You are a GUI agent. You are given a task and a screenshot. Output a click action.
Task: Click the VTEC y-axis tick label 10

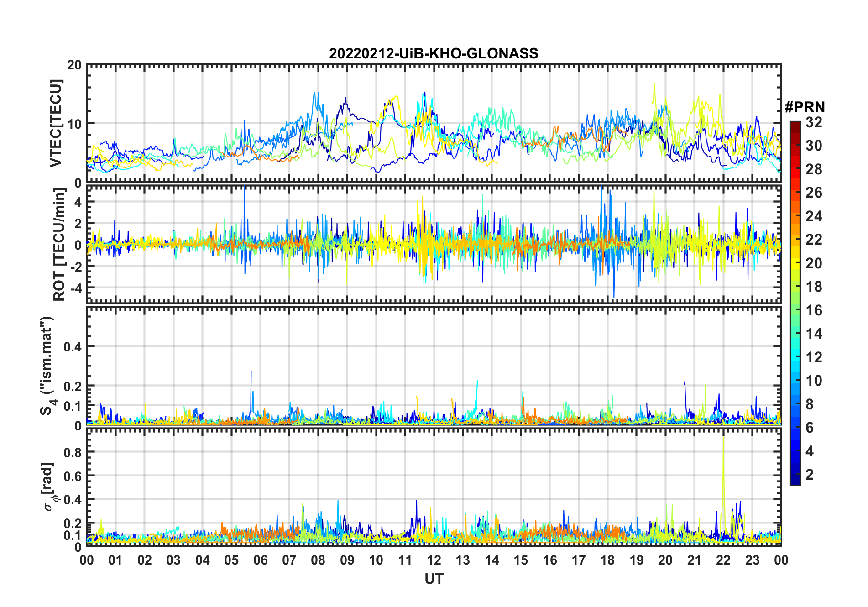(74, 124)
